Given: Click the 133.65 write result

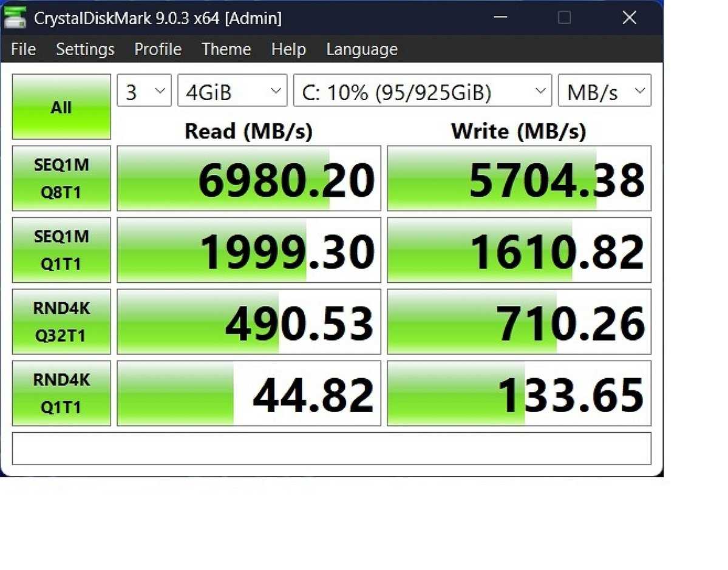Looking at the screenshot, I should (x=519, y=393).
